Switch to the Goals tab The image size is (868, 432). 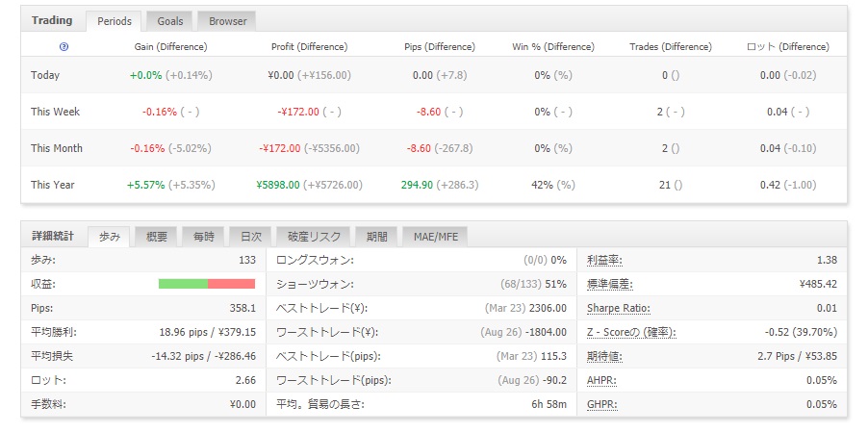(171, 20)
